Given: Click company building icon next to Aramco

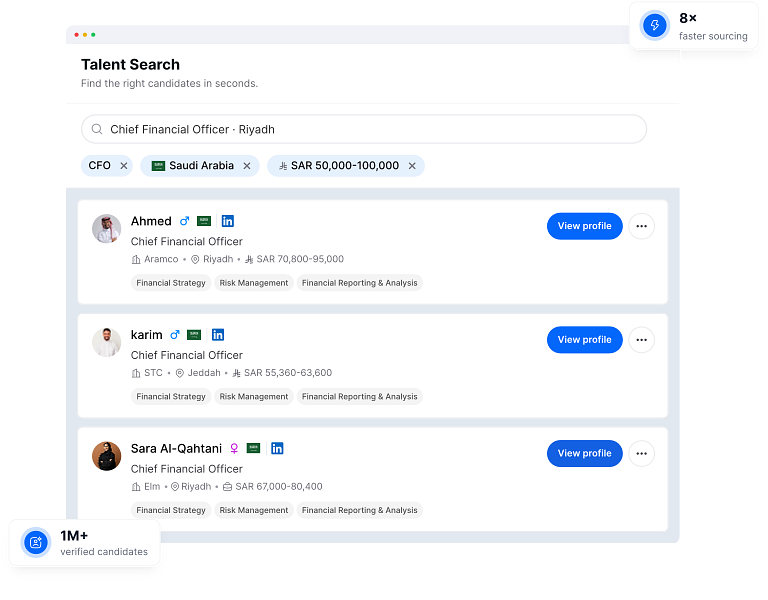Looking at the screenshot, I should point(136,260).
